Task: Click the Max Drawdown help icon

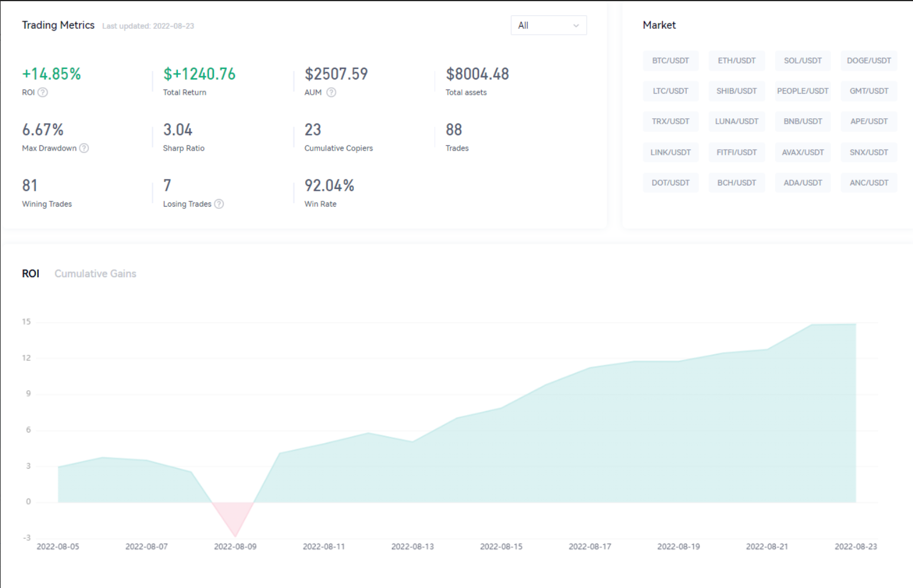Action: click(84, 148)
